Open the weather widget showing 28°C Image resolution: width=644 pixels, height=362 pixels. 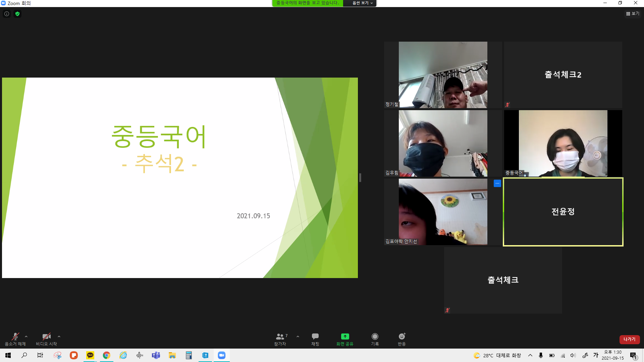497,355
